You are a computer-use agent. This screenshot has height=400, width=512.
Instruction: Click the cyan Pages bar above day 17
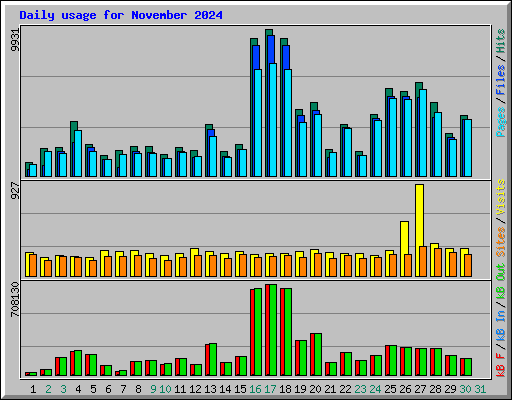tap(273, 120)
